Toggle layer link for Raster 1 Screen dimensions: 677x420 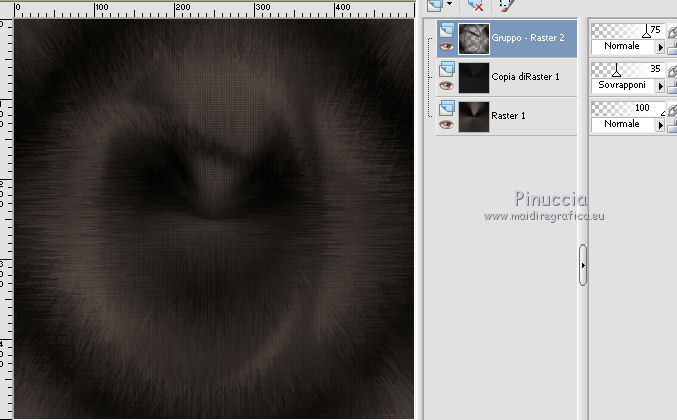(672, 110)
